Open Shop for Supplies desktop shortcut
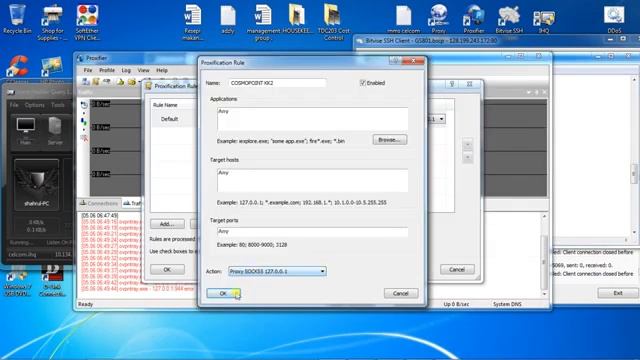 [53, 22]
